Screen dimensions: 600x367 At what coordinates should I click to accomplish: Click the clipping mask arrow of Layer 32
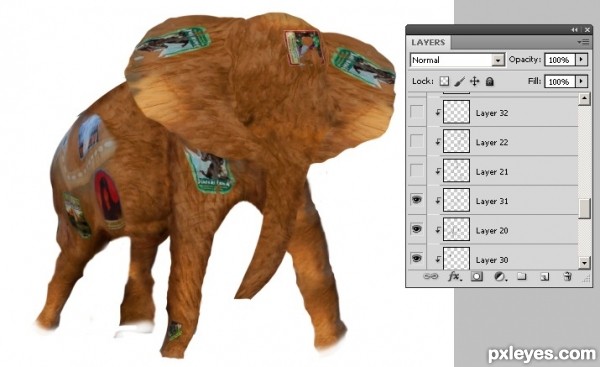point(438,113)
